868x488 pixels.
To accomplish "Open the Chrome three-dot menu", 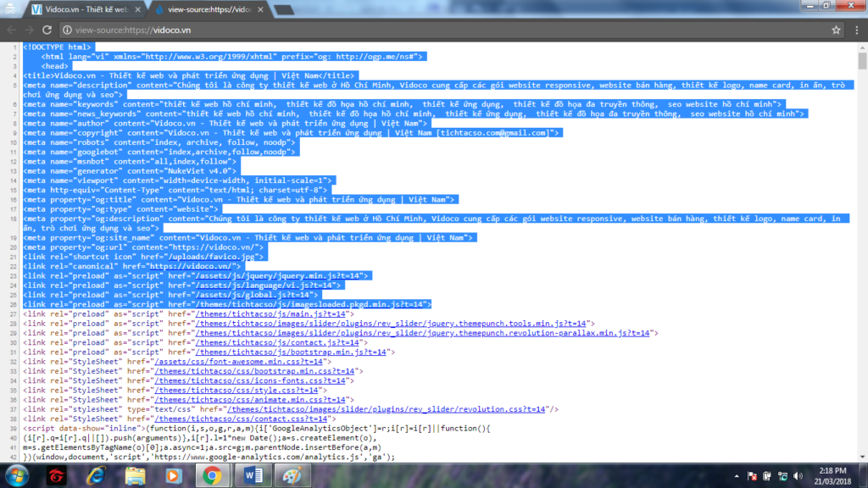I will click(855, 30).
